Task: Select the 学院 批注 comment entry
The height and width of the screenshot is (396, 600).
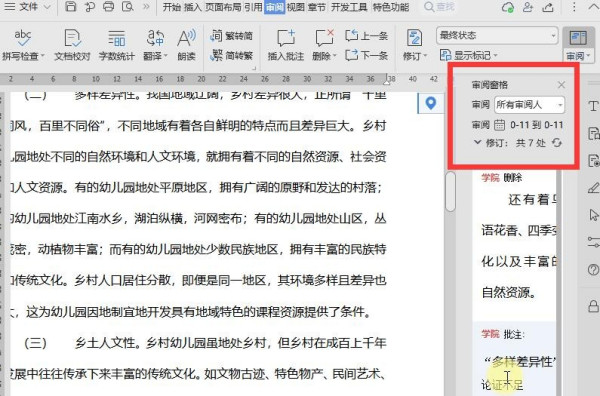Action: pos(503,334)
